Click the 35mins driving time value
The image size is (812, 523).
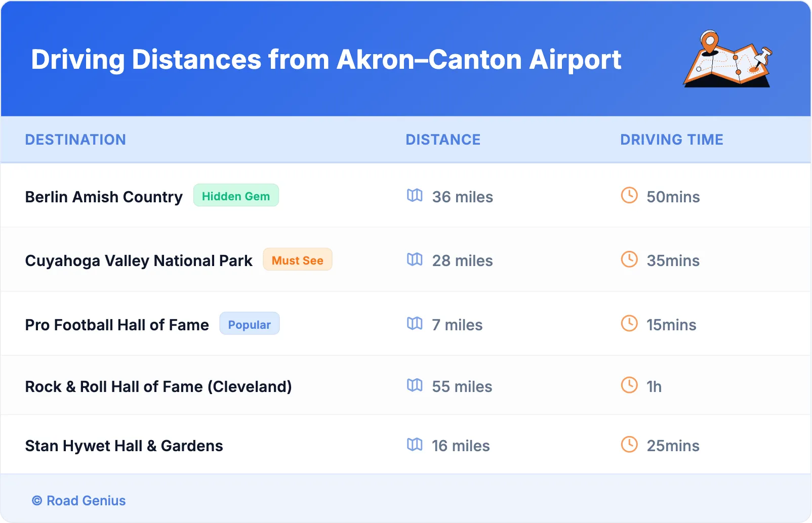[673, 260]
